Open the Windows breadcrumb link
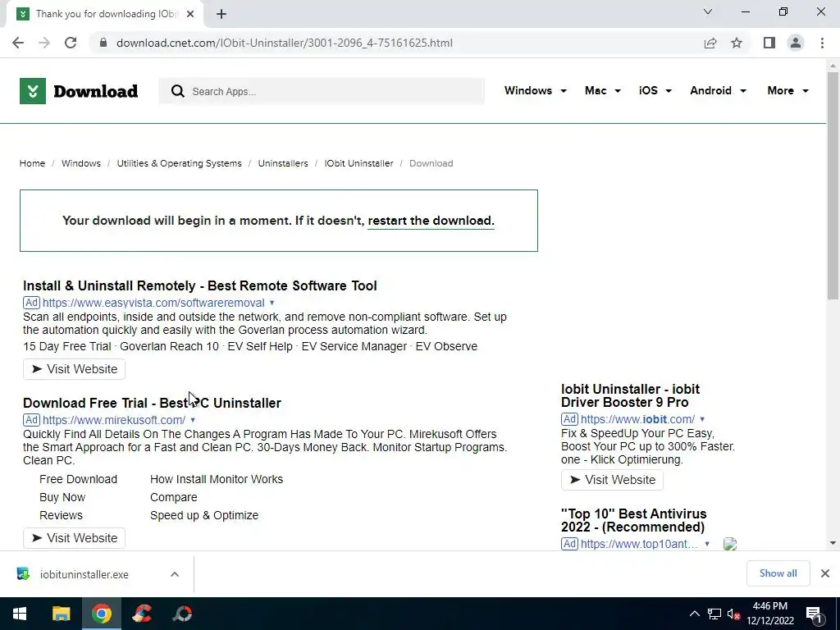The height and width of the screenshot is (630, 840). pyautogui.click(x=81, y=163)
